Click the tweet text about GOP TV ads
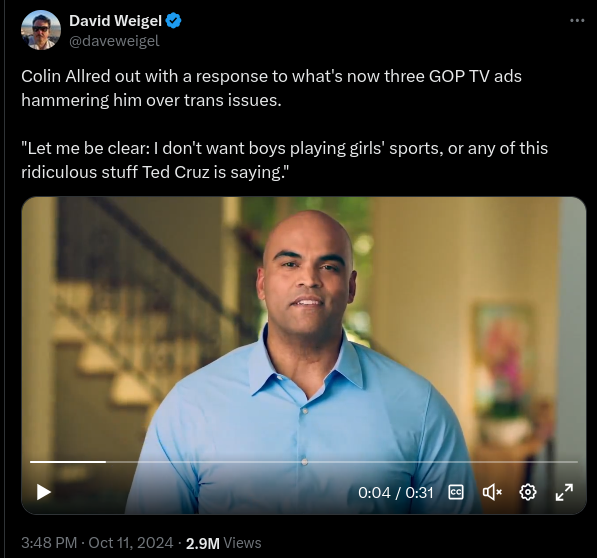Viewport: 597px width, 558px height. [x=271, y=88]
